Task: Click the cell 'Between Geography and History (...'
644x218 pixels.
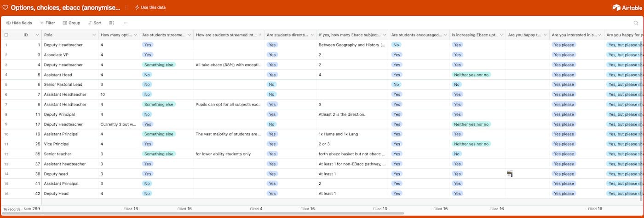Action: coord(352,45)
